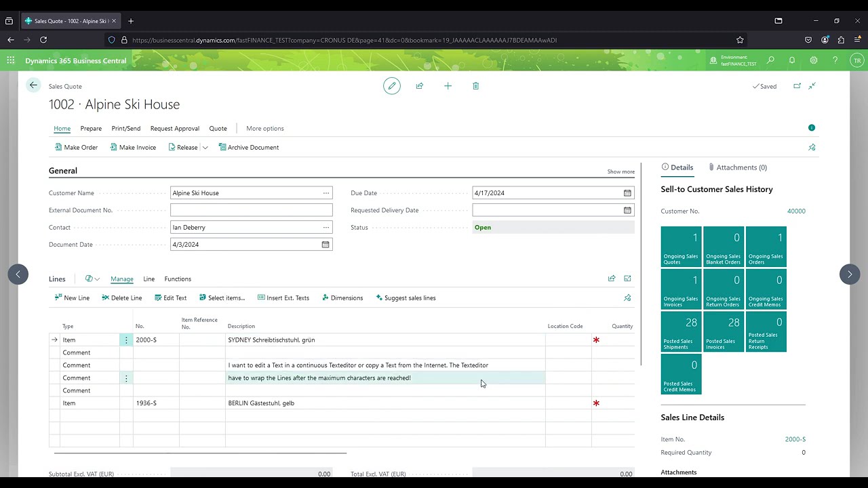The image size is (868, 488).
Task: Open settings gear in header
Action: pyautogui.click(x=814, y=60)
